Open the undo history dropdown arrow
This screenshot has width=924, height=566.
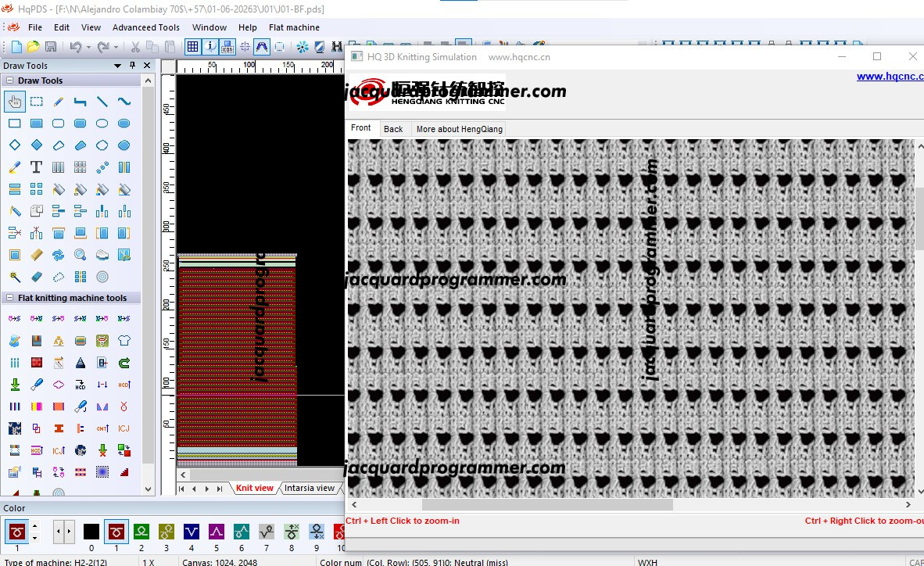88,47
